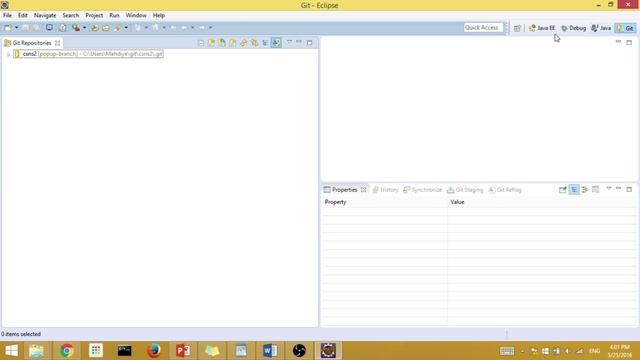Click the blue square toolbar icon beside Save All
Viewport: 640px width, 360px height.
point(49,28)
